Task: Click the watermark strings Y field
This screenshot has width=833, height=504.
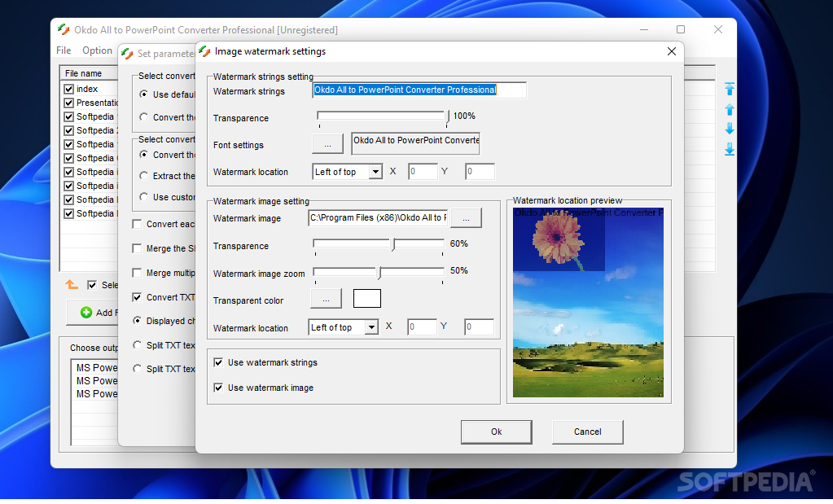Action: pyautogui.click(x=480, y=172)
